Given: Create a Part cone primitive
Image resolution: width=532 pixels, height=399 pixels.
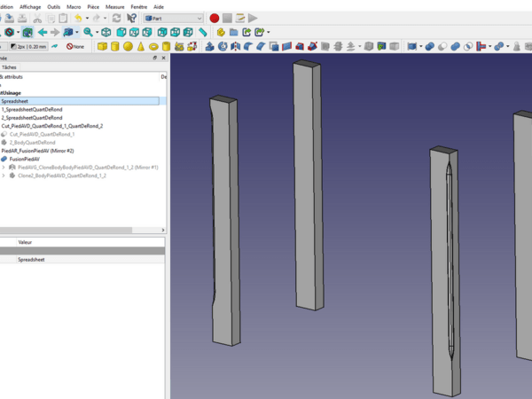Looking at the screenshot, I should tap(141, 46).
